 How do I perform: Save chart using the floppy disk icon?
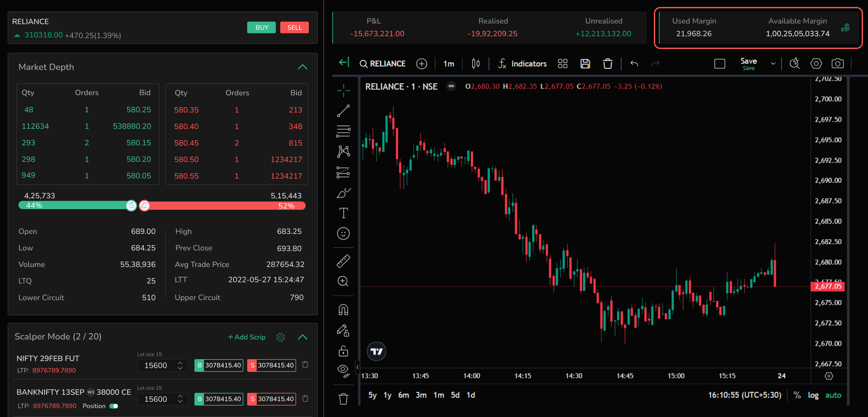(585, 64)
